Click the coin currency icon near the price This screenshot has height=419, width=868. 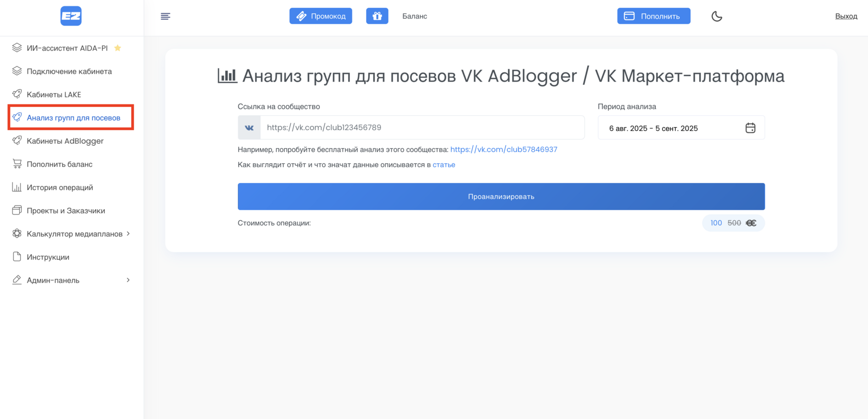(751, 223)
